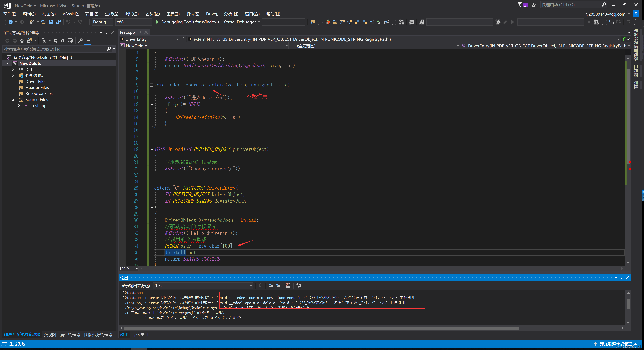Open Properties wrench icon in Solution Explorer
Viewport: 644px width, 350px height.
(80, 41)
